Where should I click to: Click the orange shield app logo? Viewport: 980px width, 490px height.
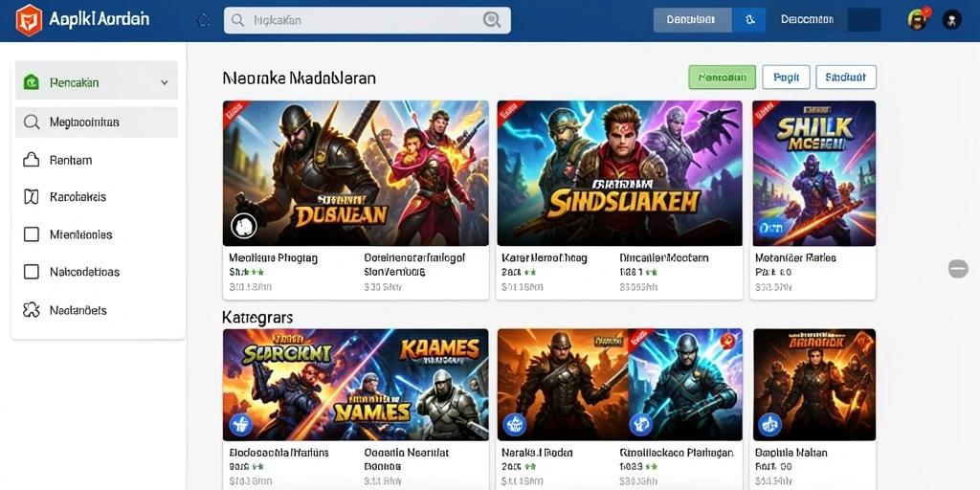(x=30, y=20)
